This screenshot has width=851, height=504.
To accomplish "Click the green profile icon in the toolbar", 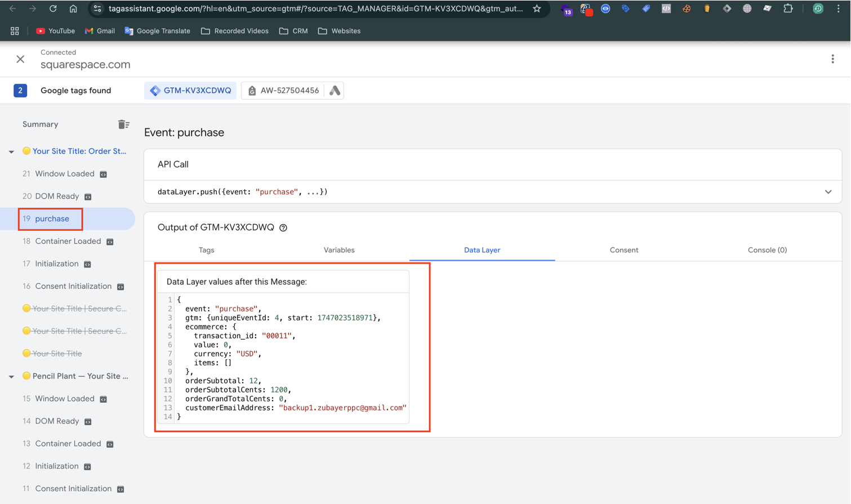I will 818,9.
